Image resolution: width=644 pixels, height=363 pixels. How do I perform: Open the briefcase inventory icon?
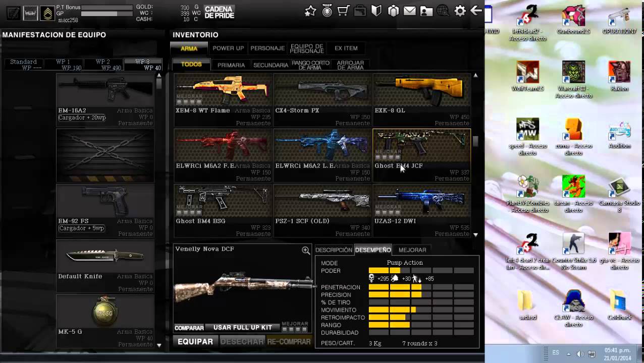click(x=360, y=11)
